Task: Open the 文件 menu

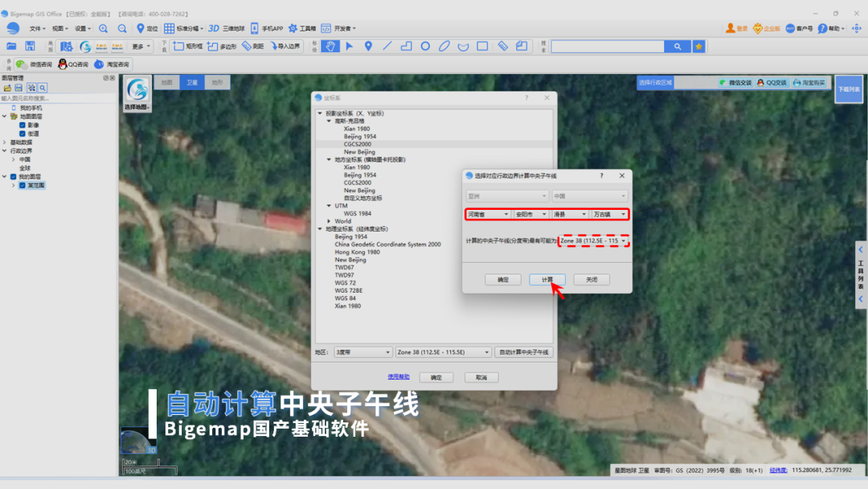Action: point(36,28)
